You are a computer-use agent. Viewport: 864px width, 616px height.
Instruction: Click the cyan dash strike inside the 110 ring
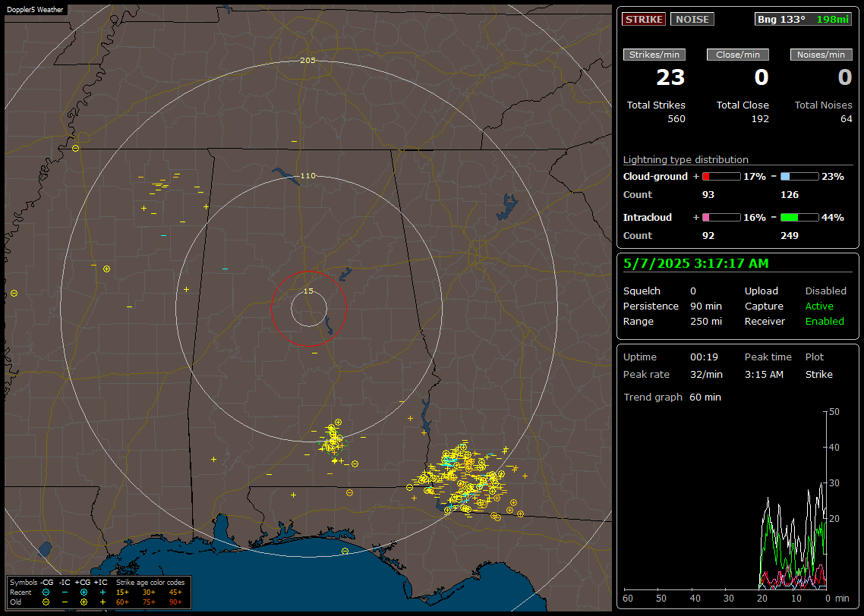tap(225, 269)
